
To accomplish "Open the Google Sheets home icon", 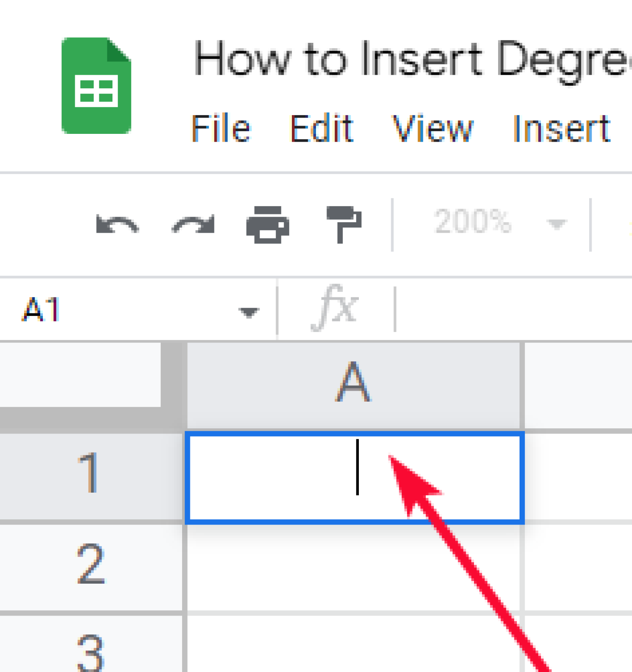I will pos(96,85).
